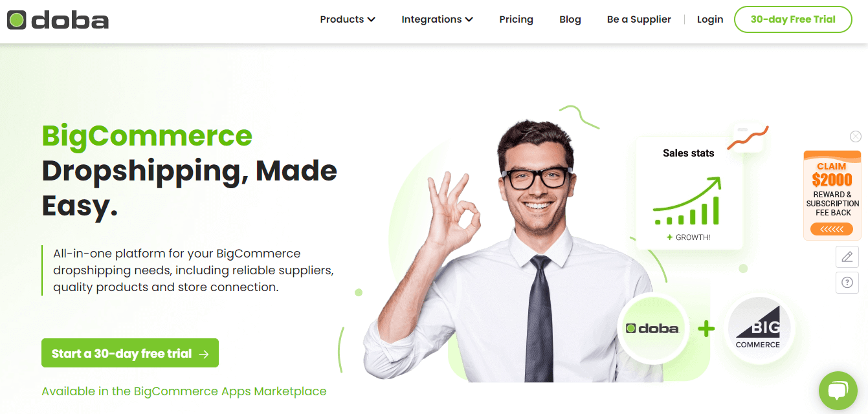Click the BigCommerce logo circle
This screenshot has width=868, height=414.
pyautogui.click(x=758, y=329)
